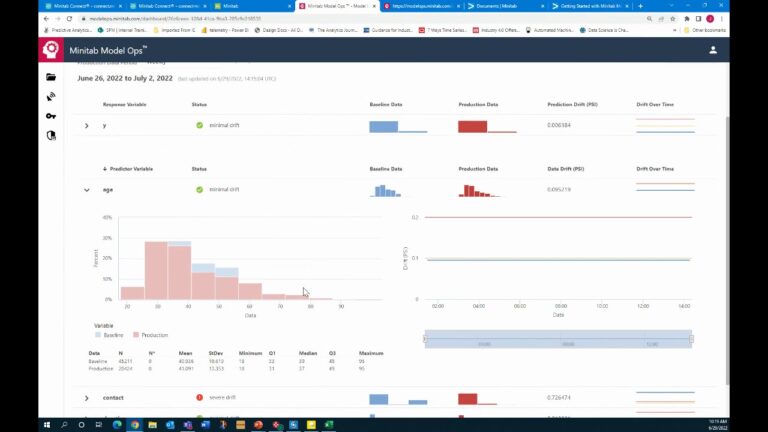Click the left handle of date range slider
The width and height of the screenshot is (768, 432).
(x=425, y=339)
